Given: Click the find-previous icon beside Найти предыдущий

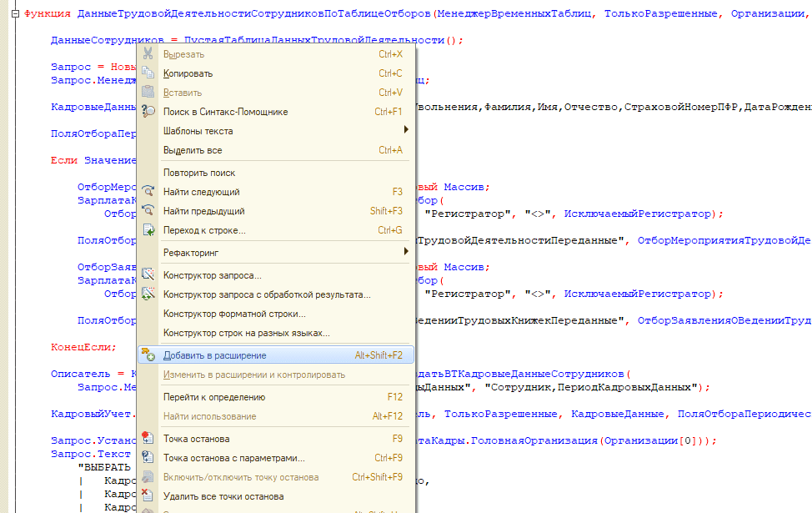Looking at the screenshot, I should coord(148,210).
